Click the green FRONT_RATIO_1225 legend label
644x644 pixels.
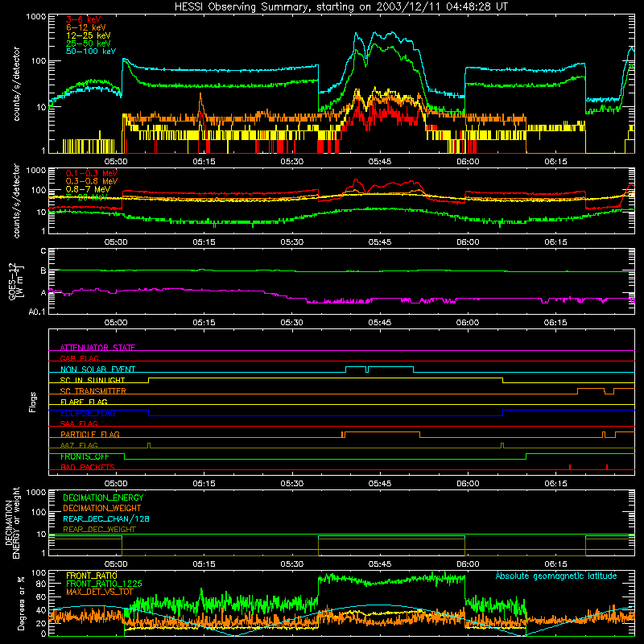104,584
